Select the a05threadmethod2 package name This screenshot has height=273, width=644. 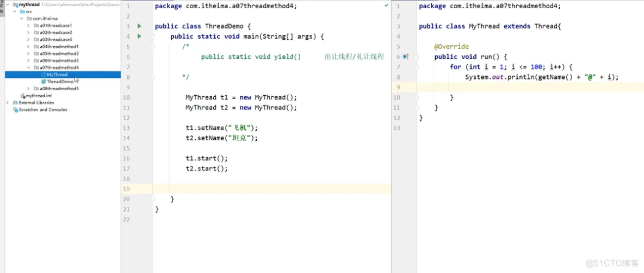click(59, 53)
